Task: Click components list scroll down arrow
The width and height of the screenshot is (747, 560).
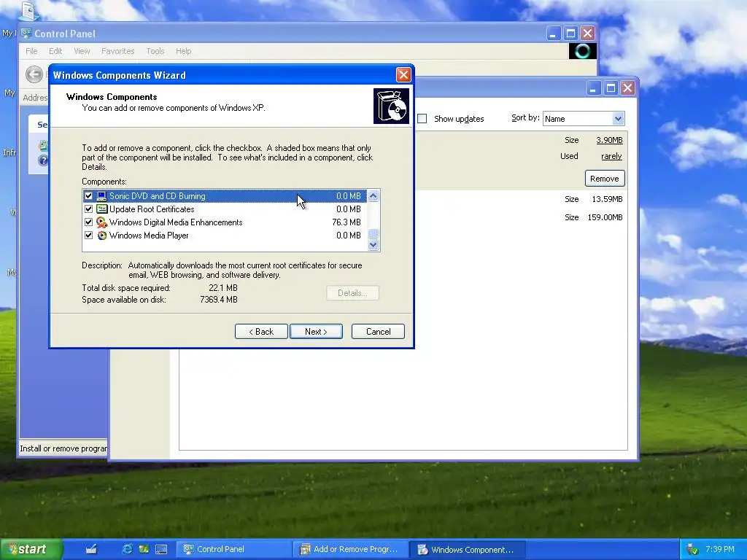Action: point(373,245)
